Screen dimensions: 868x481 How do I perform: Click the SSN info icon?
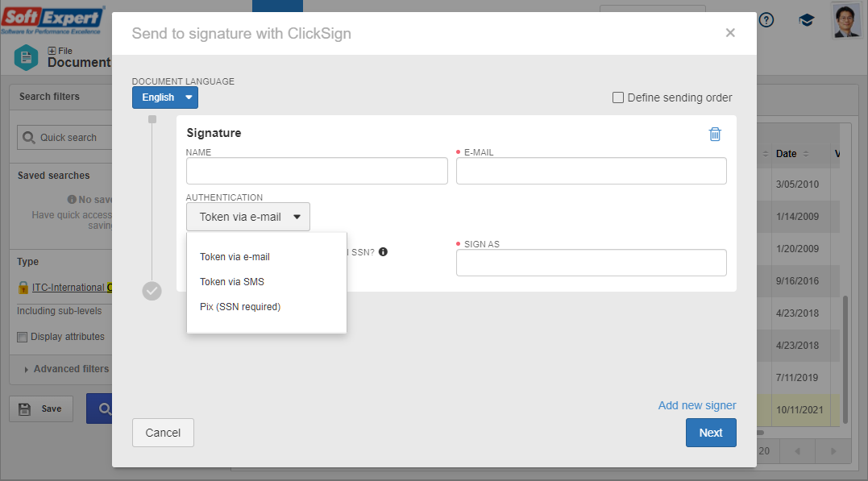point(383,252)
